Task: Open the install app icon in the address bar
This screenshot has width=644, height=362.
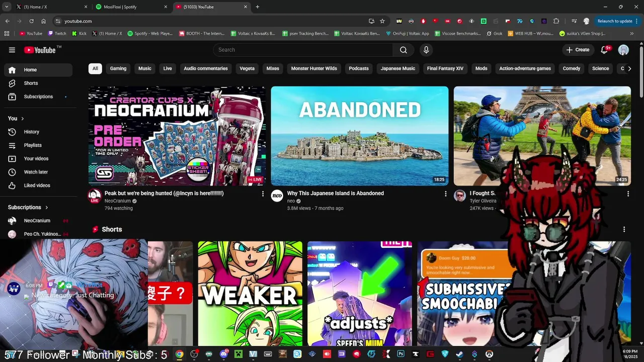Action: point(371,21)
